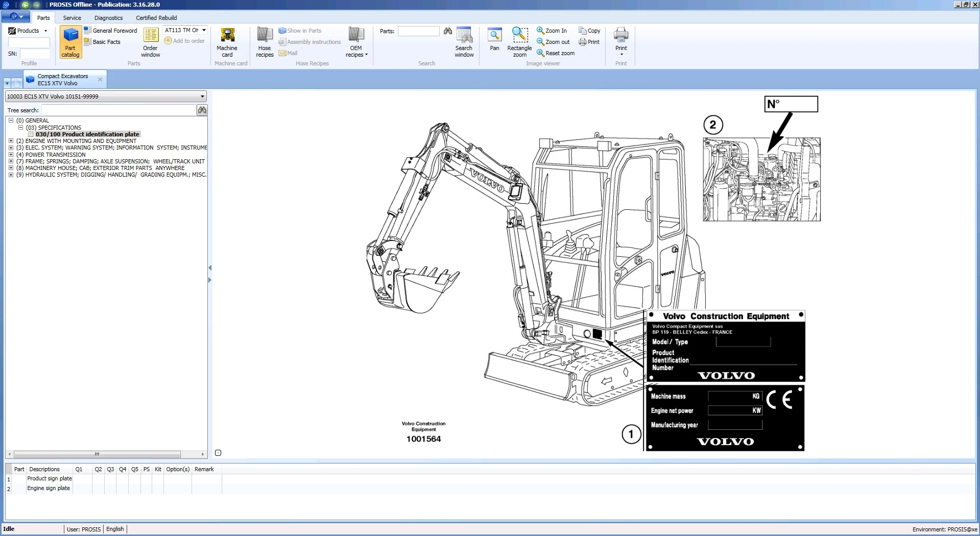The image size is (980, 536).
Task: Open the Machine card
Action: click(x=227, y=42)
